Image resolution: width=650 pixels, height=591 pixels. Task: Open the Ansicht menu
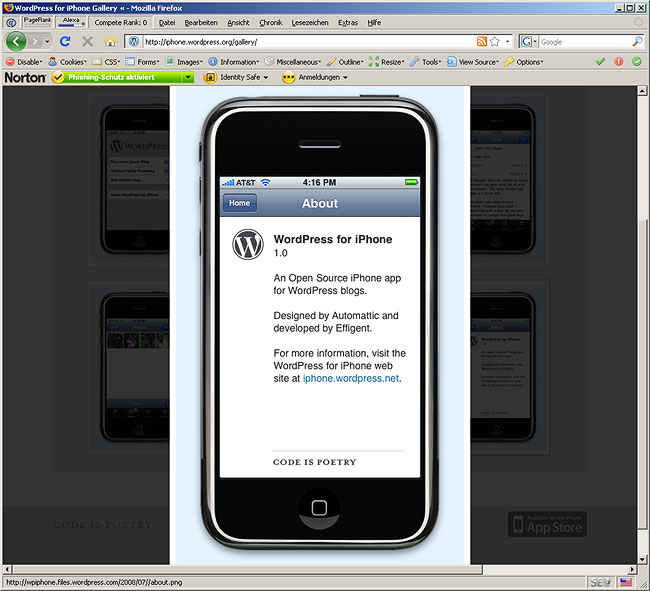click(x=238, y=22)
